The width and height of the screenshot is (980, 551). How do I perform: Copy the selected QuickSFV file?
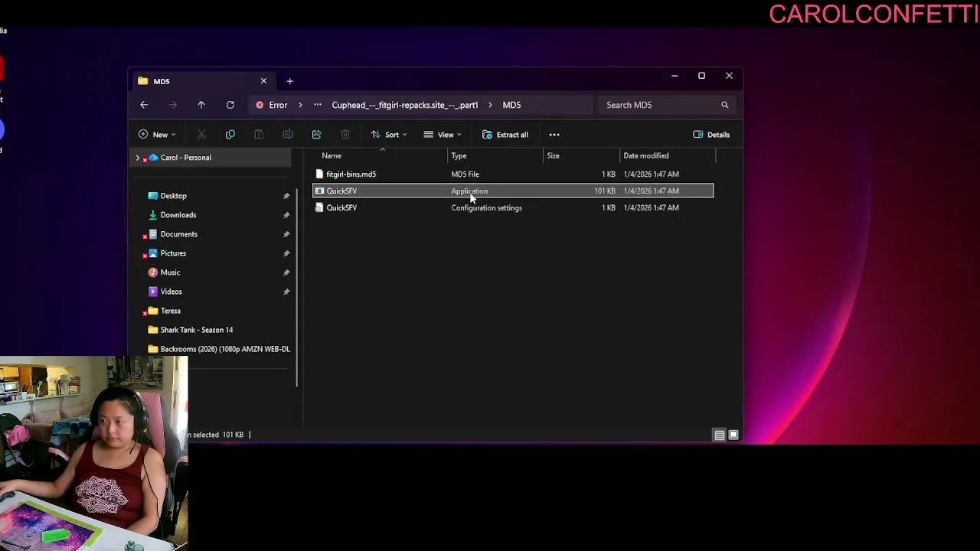point(230,135)
